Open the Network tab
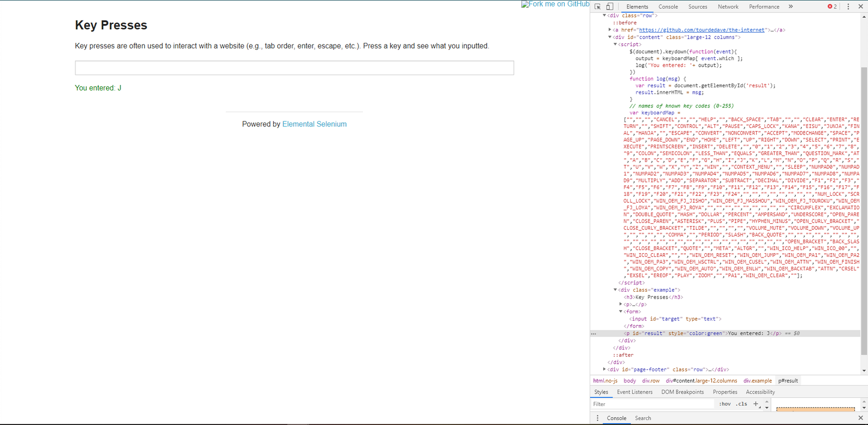The image size is (868, 425). (x=728, y=7)
